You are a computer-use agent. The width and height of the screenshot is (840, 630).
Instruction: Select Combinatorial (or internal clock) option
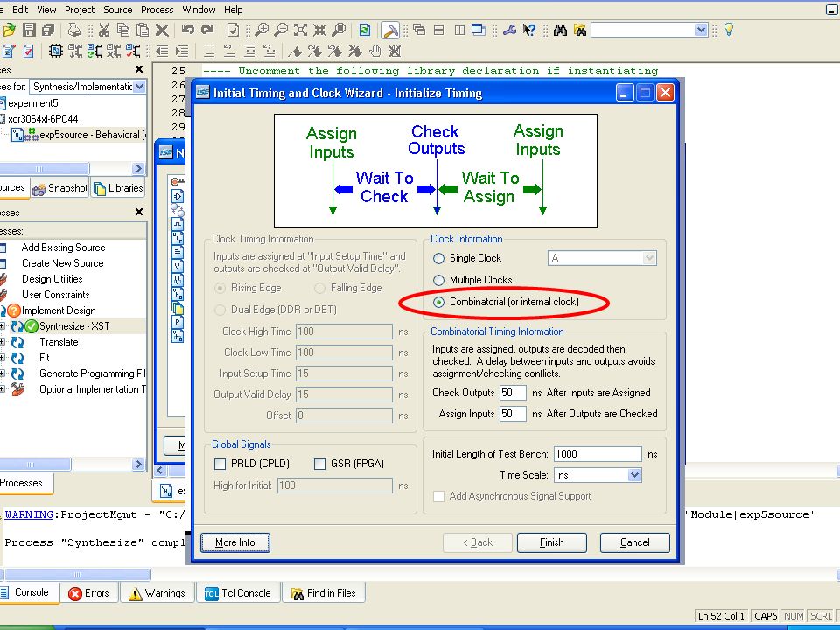pos(438,302)
